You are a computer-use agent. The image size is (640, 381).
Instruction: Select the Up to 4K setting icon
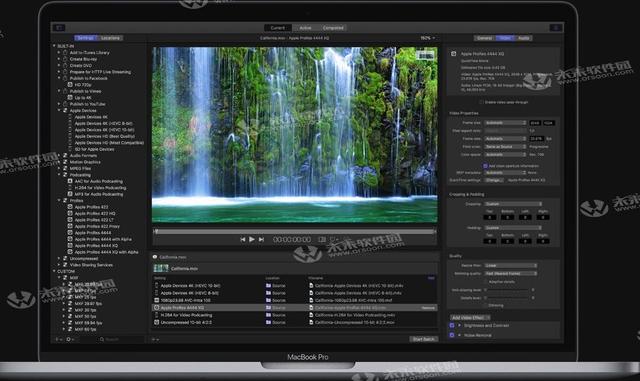(x=70, y=98)
